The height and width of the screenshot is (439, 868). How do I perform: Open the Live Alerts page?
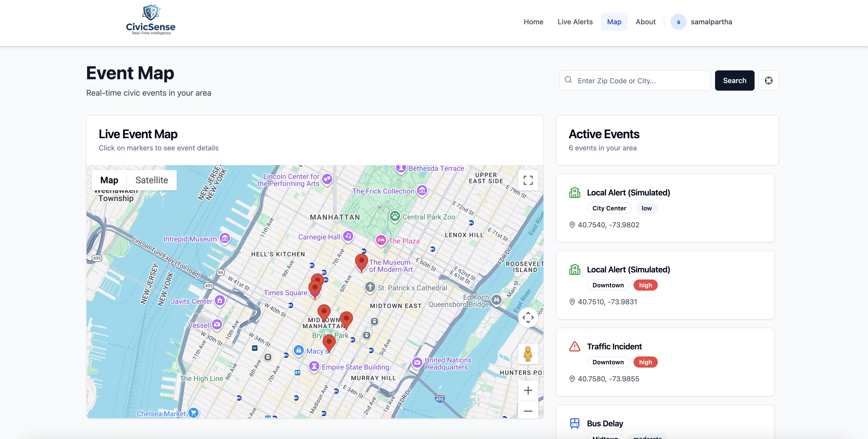[575, 22]
